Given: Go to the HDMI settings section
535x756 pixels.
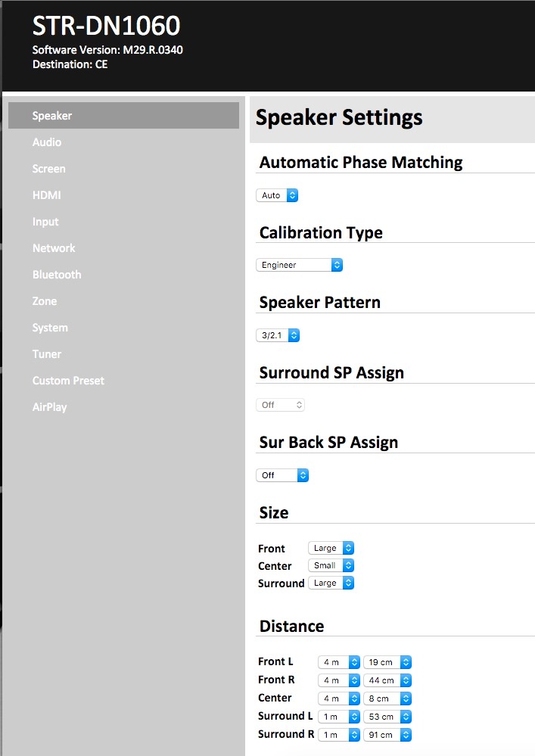Looking at the screenshot, I should (x=46, y=195).
